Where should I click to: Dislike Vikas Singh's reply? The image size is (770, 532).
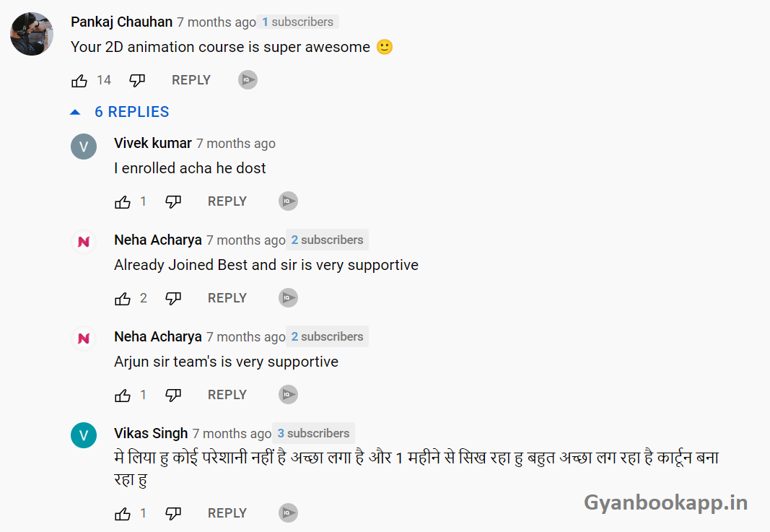tap(173, 513)
